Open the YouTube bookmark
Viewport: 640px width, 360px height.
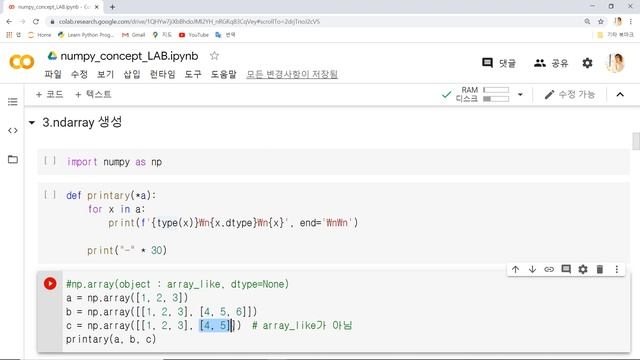(194, 35)
